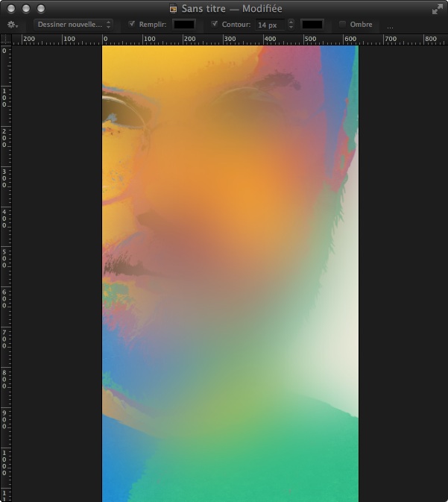Click the colorful portrait image on canvas

[x=230, y=274]
